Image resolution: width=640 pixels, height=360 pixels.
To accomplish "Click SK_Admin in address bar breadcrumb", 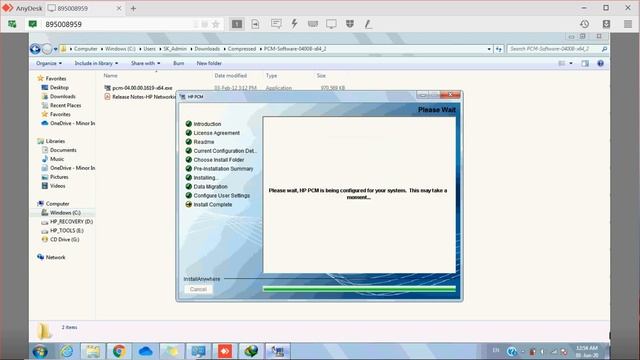I will point(175,49).
